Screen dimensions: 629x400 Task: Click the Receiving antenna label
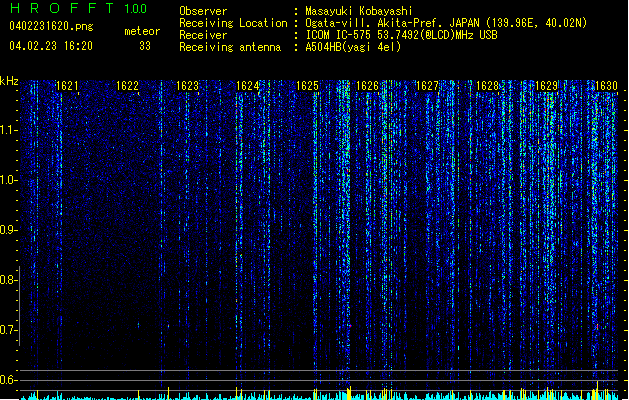click(x=230, y=47)
